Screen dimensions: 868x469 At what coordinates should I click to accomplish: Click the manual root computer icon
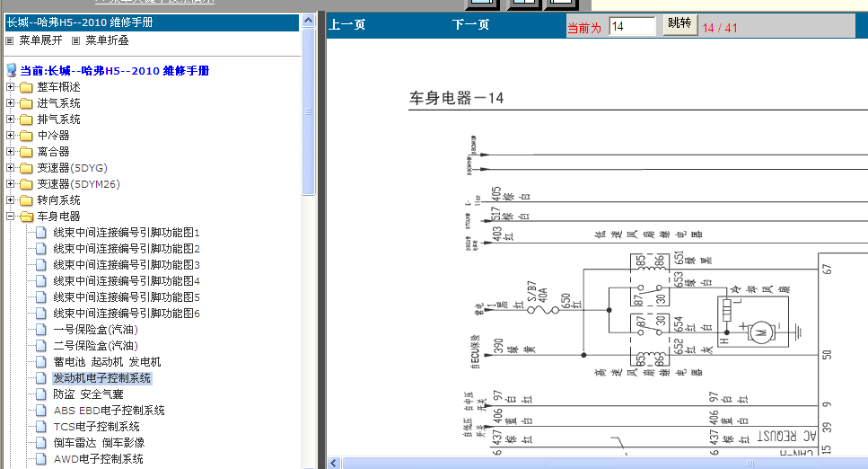11,70
